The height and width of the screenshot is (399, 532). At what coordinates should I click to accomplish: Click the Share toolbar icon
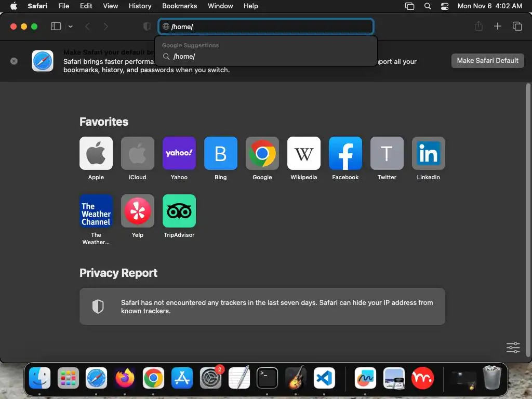[x=478, y=26]
